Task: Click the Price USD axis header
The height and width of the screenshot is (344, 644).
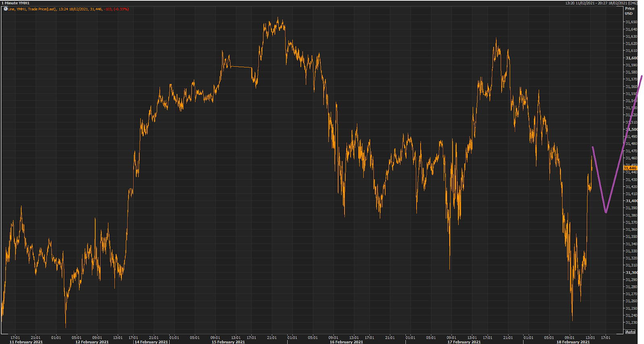Action: 630,11
